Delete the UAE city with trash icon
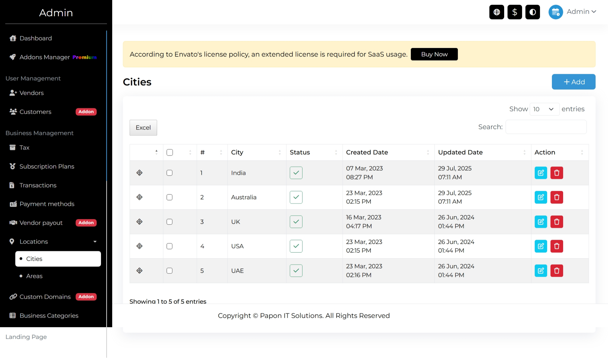 (557, 271)
